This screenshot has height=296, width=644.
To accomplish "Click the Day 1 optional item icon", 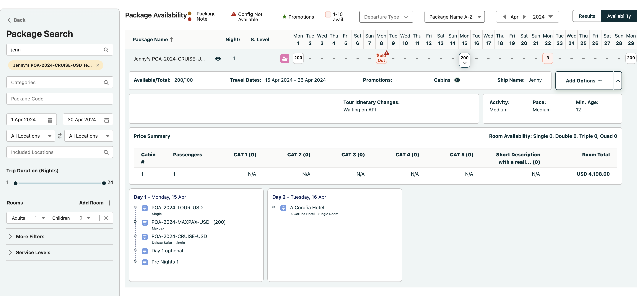I will tap(145, 251).
